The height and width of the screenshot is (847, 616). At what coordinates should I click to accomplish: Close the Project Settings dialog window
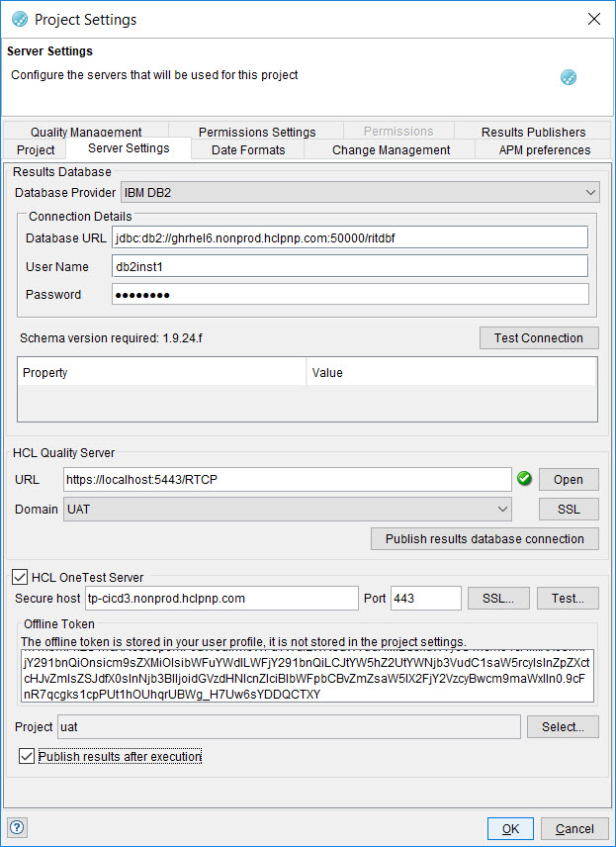click(594, 19)
